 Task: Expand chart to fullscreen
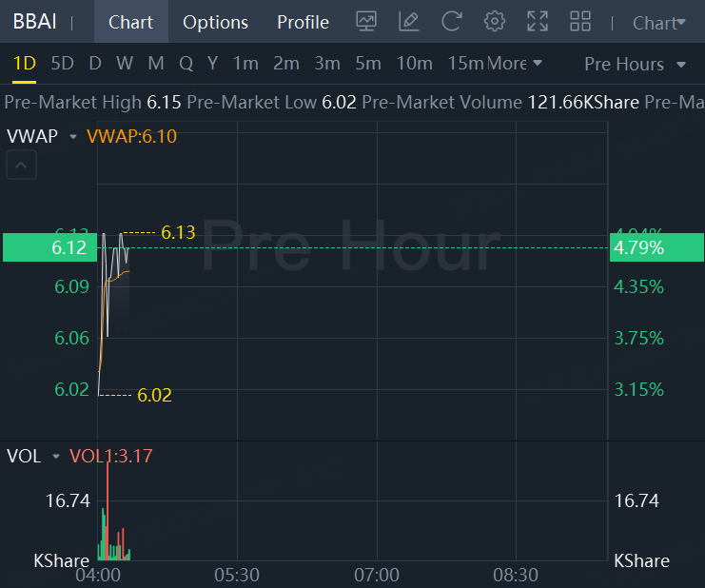tap(538, 21)
